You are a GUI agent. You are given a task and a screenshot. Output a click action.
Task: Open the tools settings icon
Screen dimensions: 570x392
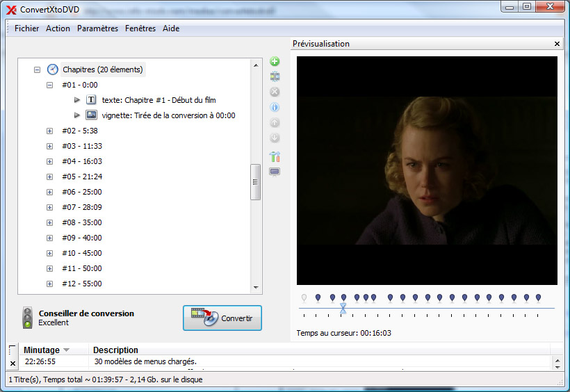[275, 156]
